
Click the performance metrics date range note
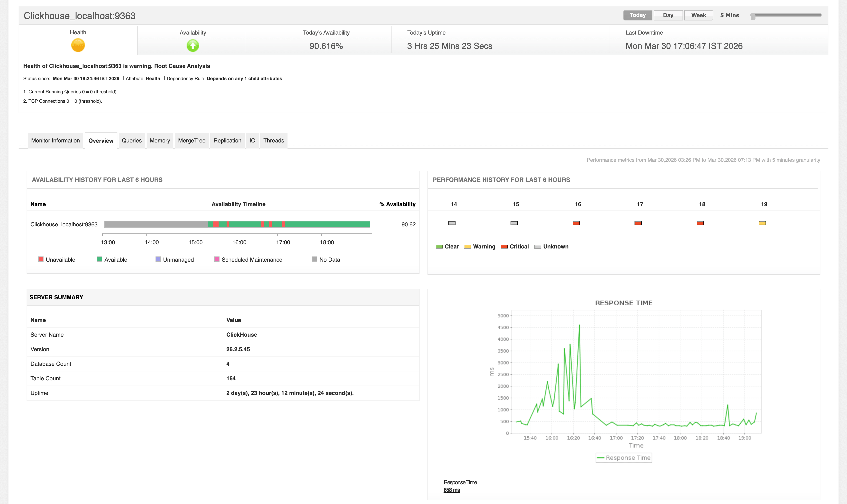(703, 160)
